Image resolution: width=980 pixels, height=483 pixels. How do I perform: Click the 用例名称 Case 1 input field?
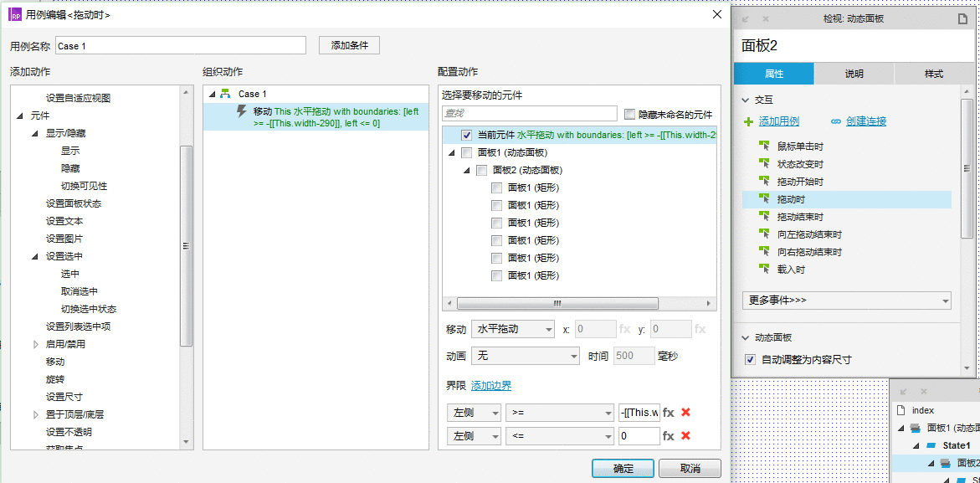coord(181,45)
